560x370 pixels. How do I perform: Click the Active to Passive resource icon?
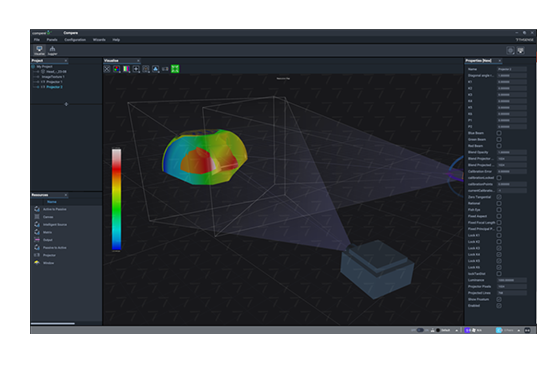tap(37, 209)
